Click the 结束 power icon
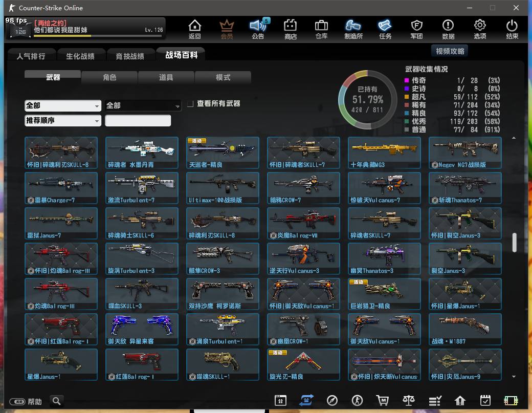 512,29
